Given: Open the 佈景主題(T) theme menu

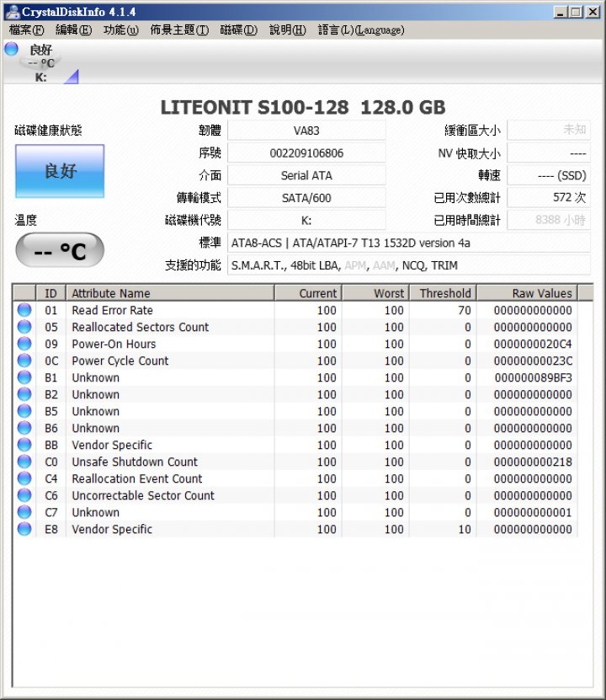Looking at the screenshot, I should 179,30.
